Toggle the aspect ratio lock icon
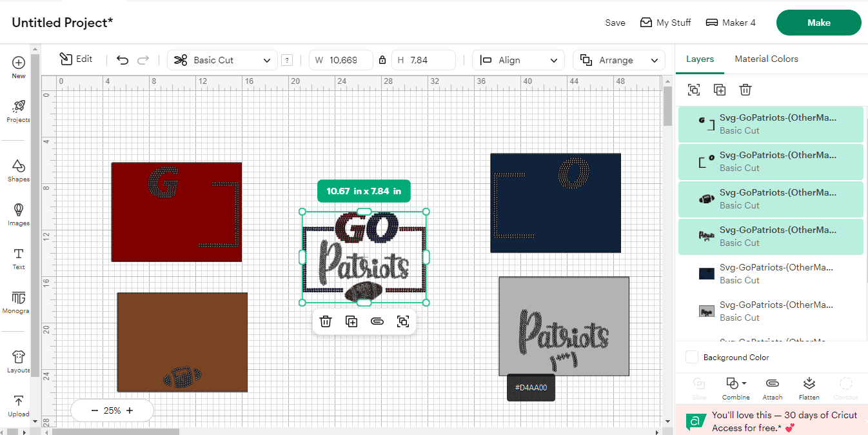Viewport: 868px width, 435px height. tap(382, 60)
